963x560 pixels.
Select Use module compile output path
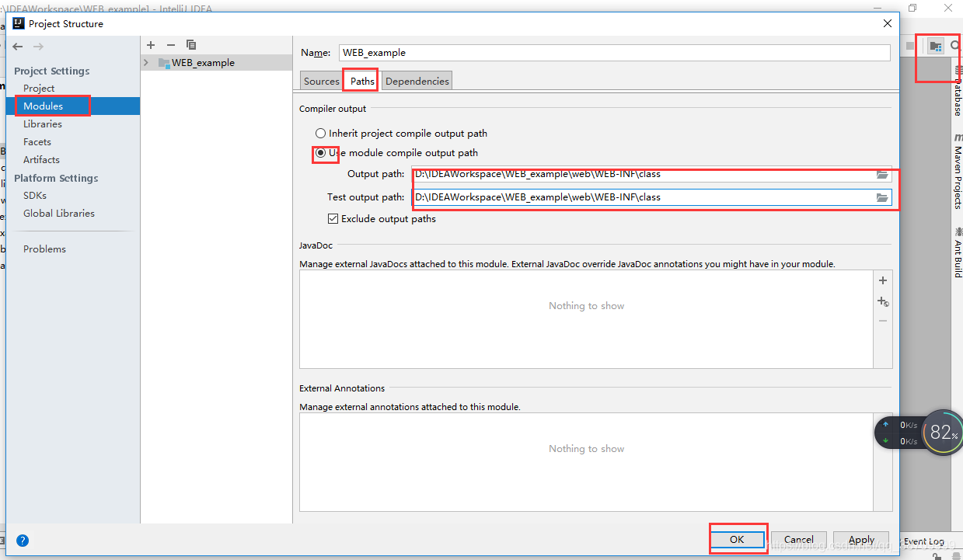320,153
